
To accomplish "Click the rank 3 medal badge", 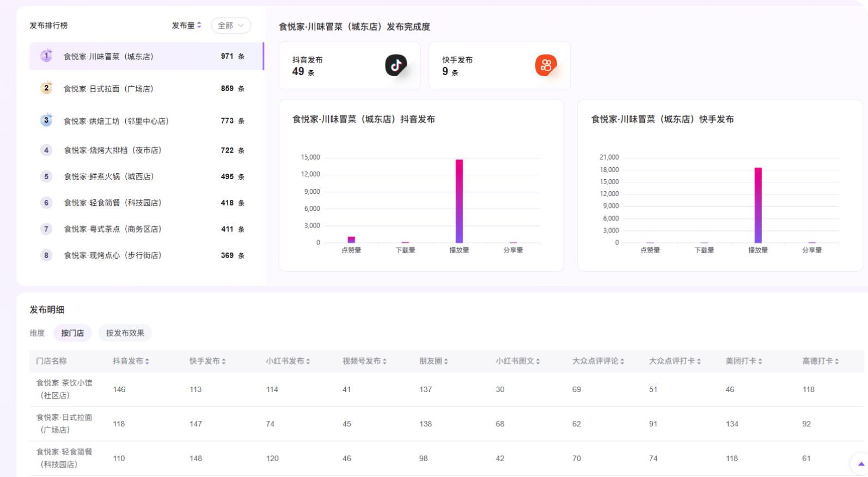I will click(46, 120).
